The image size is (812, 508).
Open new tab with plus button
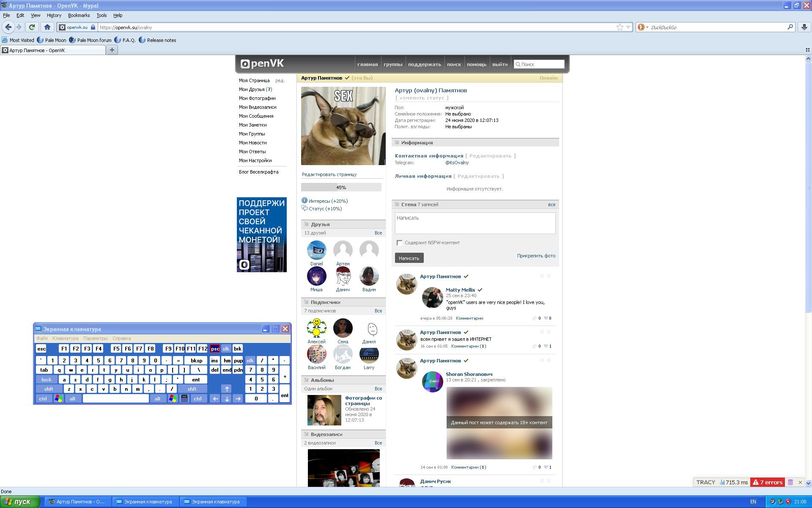[x=112, y=50]
